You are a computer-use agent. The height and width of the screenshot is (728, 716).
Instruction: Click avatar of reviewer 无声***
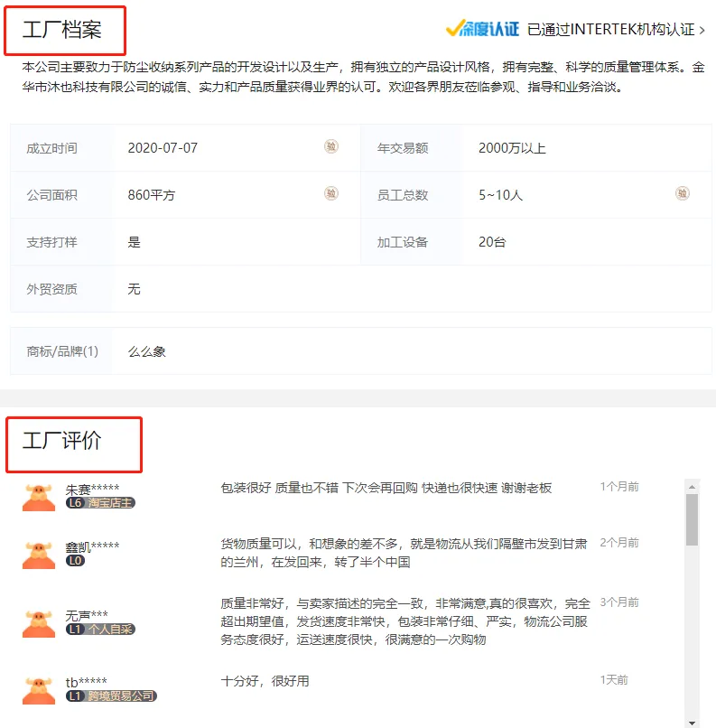pos(39,622)
